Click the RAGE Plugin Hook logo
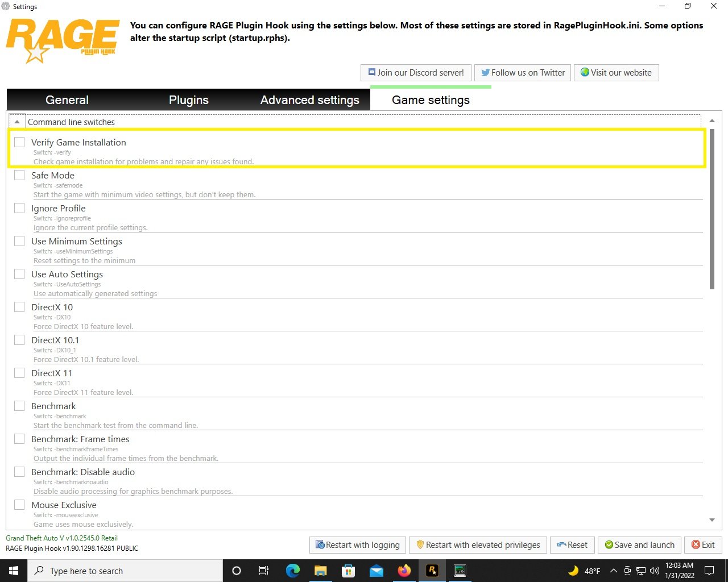Viewport: 728px width, 582px height. pos(63,41)
